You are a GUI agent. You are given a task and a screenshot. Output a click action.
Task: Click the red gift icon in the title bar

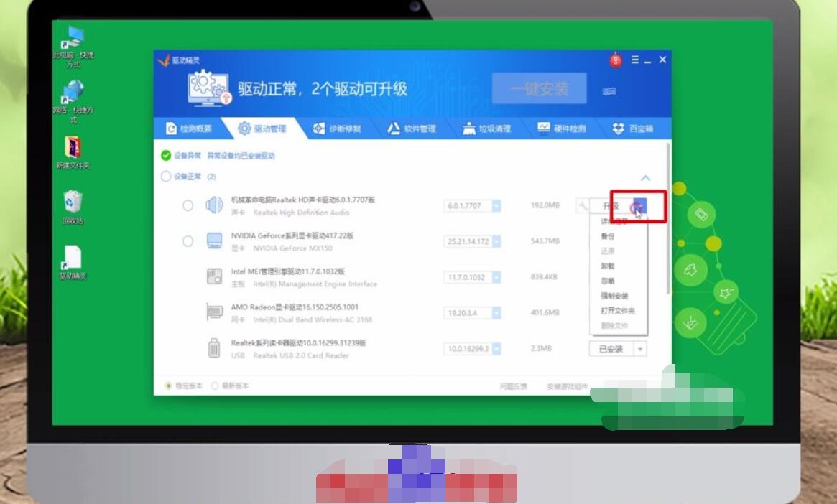click(x=616, y=60)
